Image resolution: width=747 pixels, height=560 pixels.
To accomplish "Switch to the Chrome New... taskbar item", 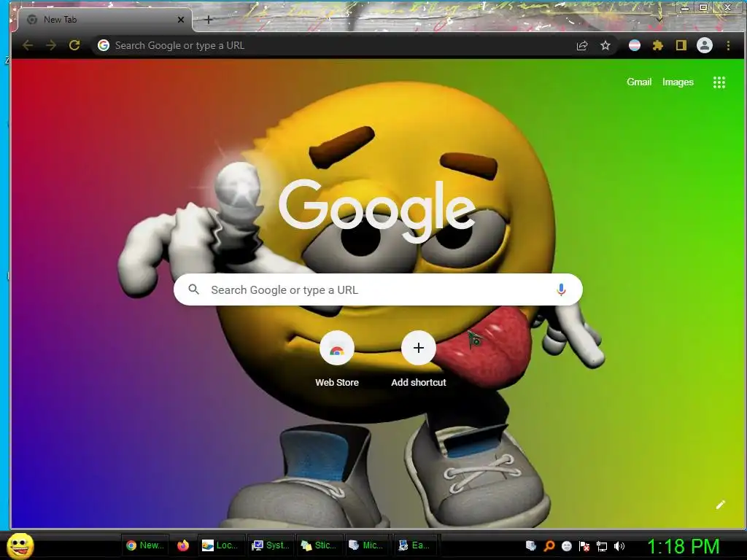I will coord(145,545).
